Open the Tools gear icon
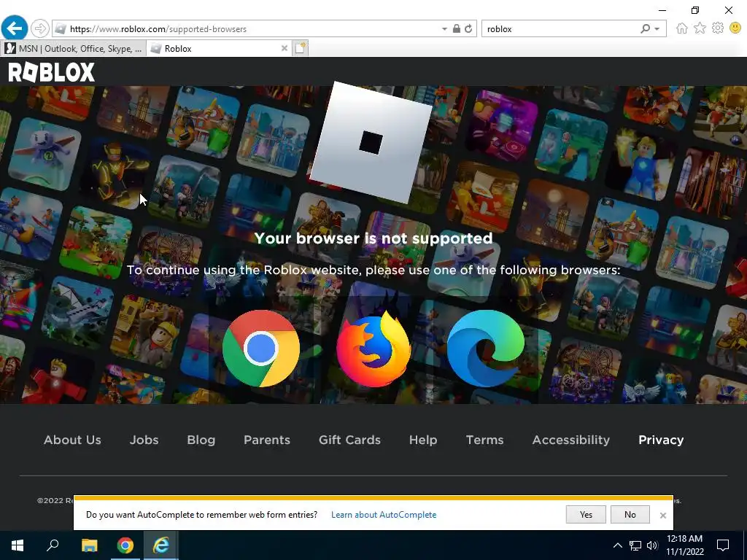The width and height of the screenshot is (747, 560). pyautogui.click(x=718, y=28)
